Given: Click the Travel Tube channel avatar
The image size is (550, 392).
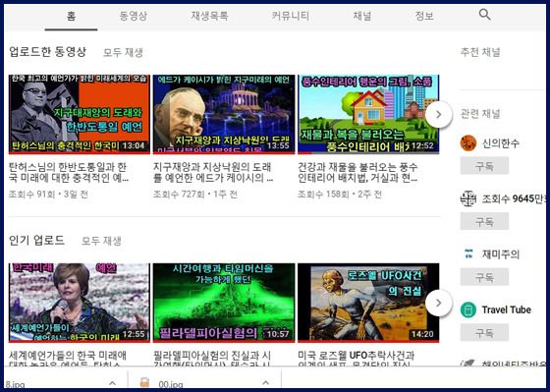Looking at the screenshot, I should coord(467,309).
